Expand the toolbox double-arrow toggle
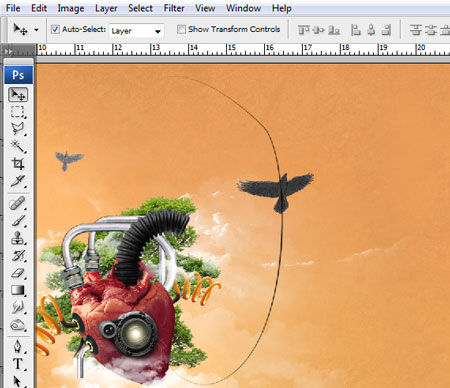 [x=8, y=51]
